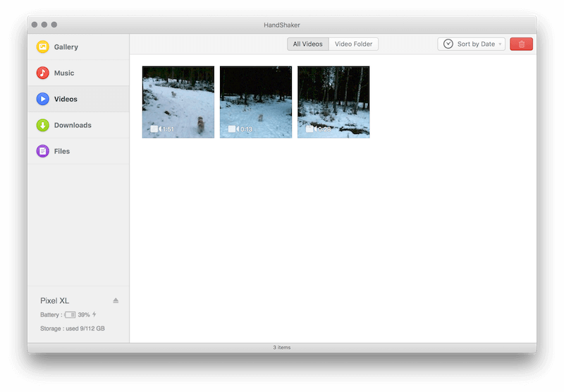Tick the checkbox on the 1:51 video
This screenshot has width=564, height=392.
click(x=154, y=129)
